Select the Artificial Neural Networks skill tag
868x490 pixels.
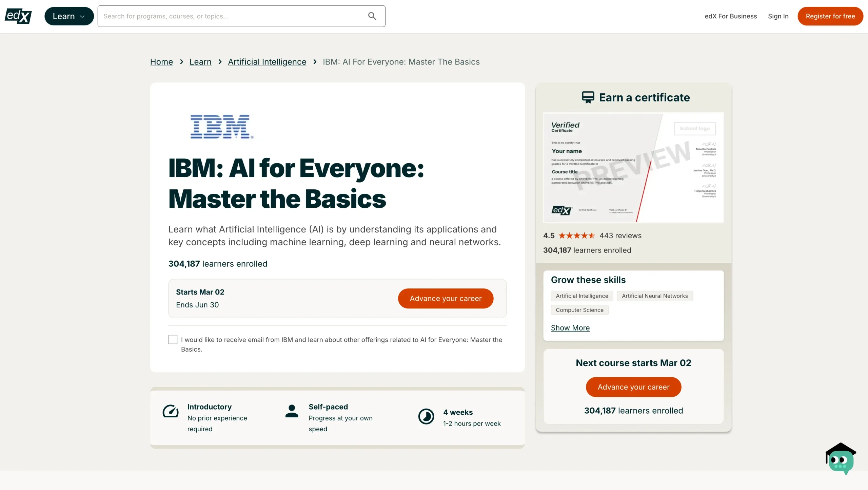[655, 296]
